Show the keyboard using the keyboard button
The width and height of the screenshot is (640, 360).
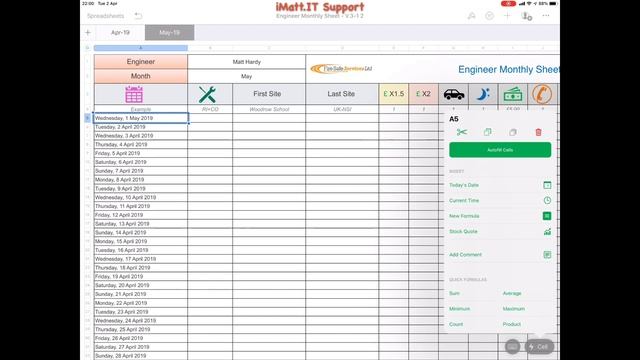pyautogui.click(x=513, y=347)
